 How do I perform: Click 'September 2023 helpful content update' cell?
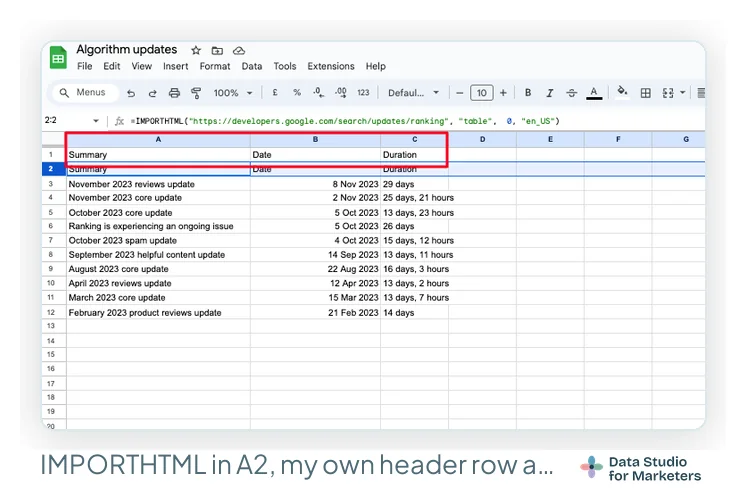tap(158, 255)
